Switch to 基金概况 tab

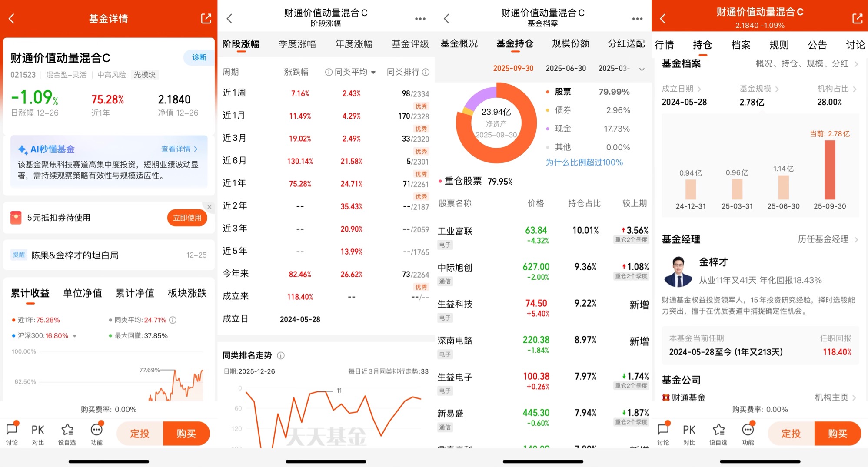(x=459, y=43)
